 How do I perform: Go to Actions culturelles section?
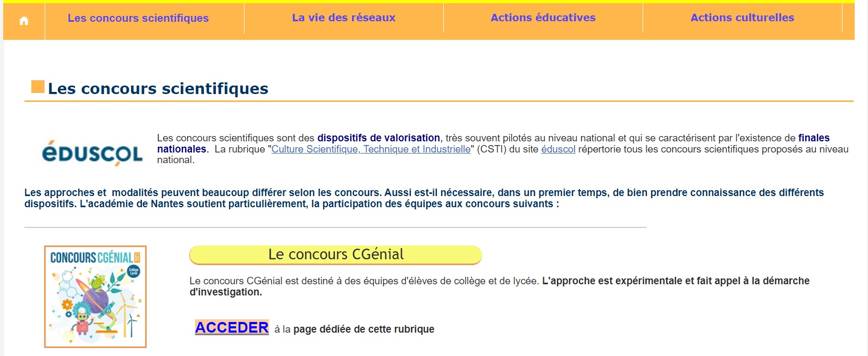[742, 18]
